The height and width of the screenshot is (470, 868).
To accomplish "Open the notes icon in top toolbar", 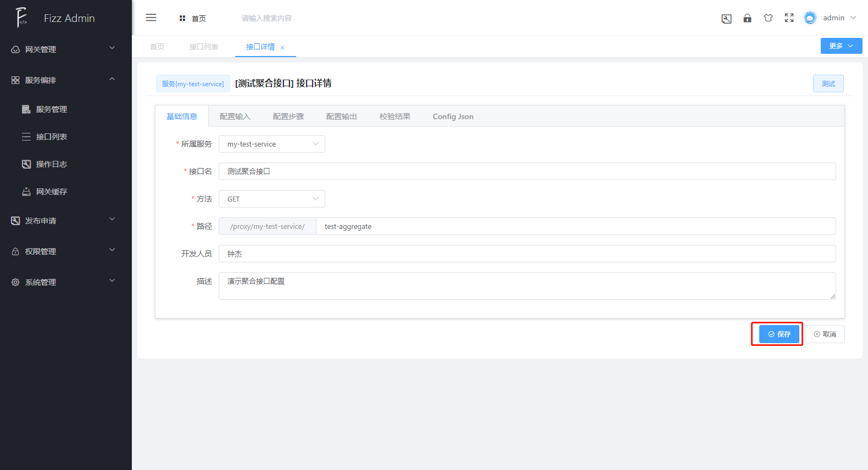I will click(x=726, y=18).
